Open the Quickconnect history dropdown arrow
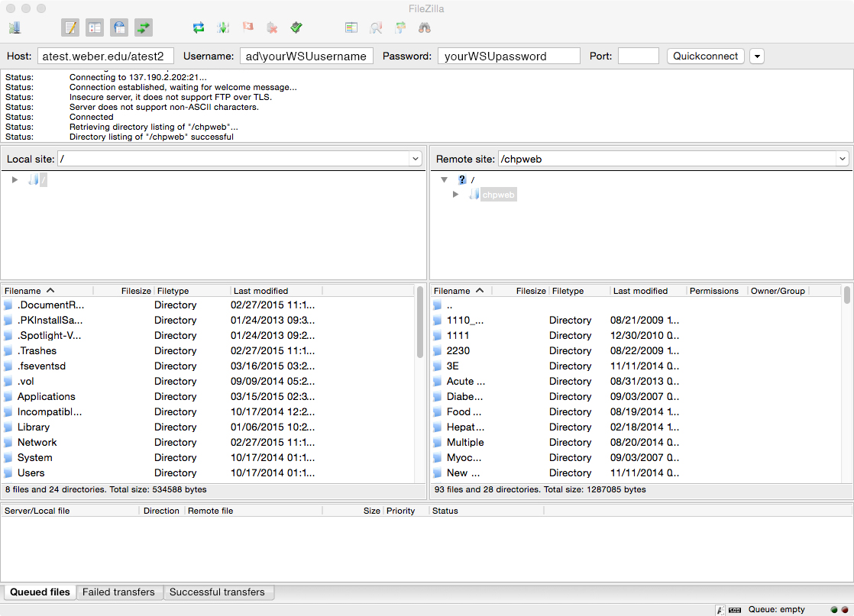 [x=756, y=56]
